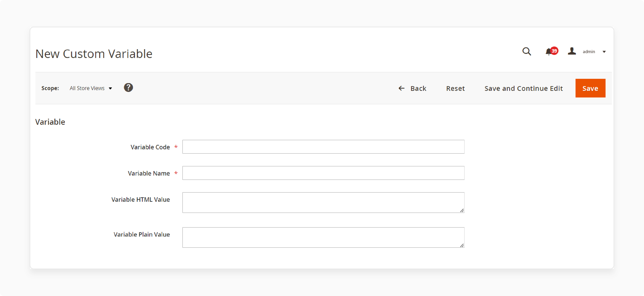Click the admin username text
Screen dimensions: 644x296
pos(589,52)
